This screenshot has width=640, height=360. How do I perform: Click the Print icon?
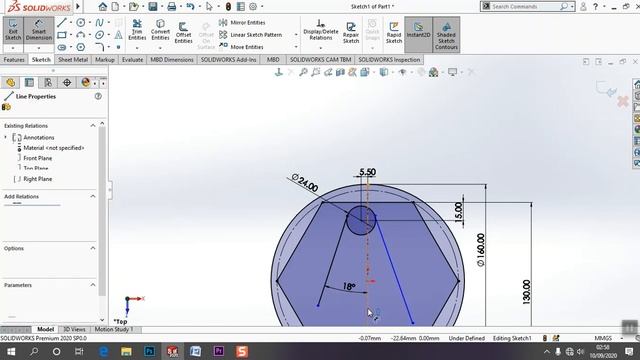click(172, 7)
